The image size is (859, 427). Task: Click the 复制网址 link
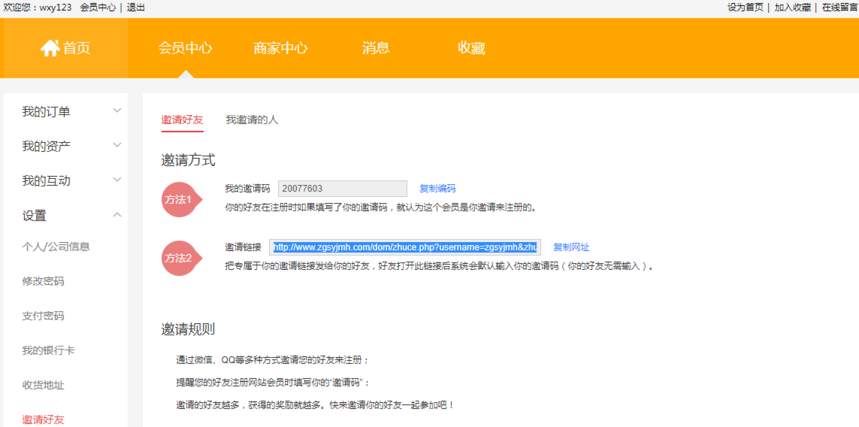[571, 247]
